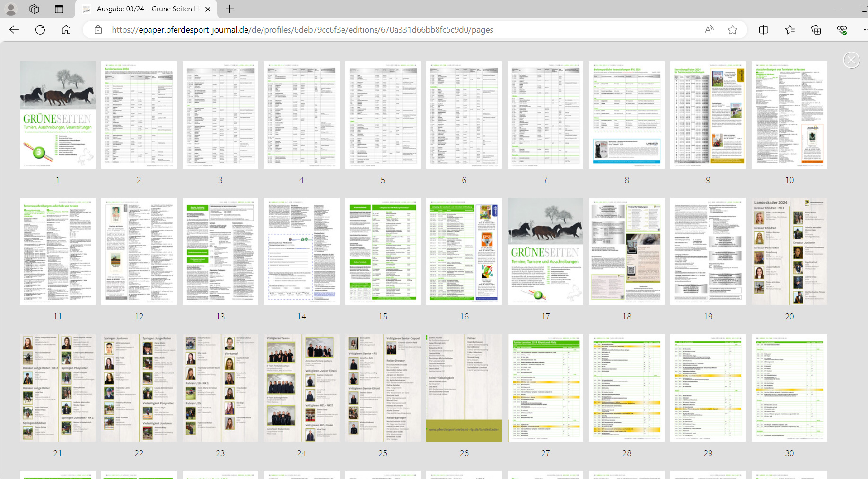The width and height of the screenshot is (868, 479).
Task: Open page 23 thumbnail
Action: [220, 388]
